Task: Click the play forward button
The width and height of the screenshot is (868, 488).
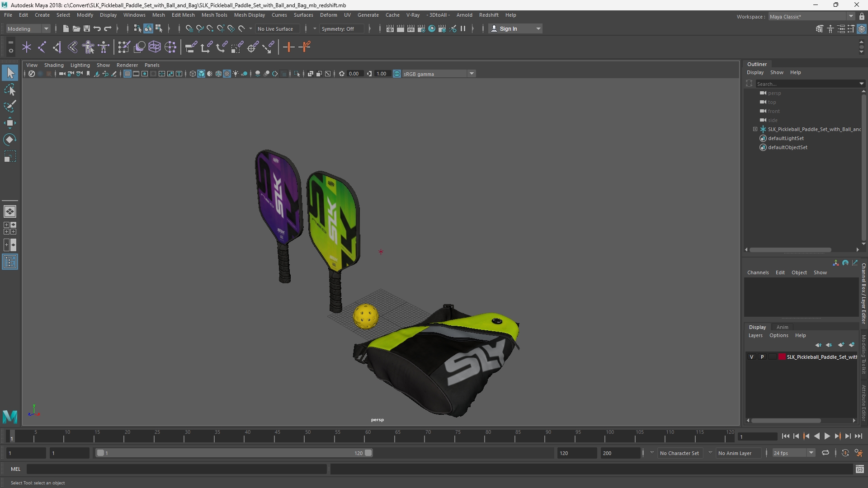Action: [827, 436]
